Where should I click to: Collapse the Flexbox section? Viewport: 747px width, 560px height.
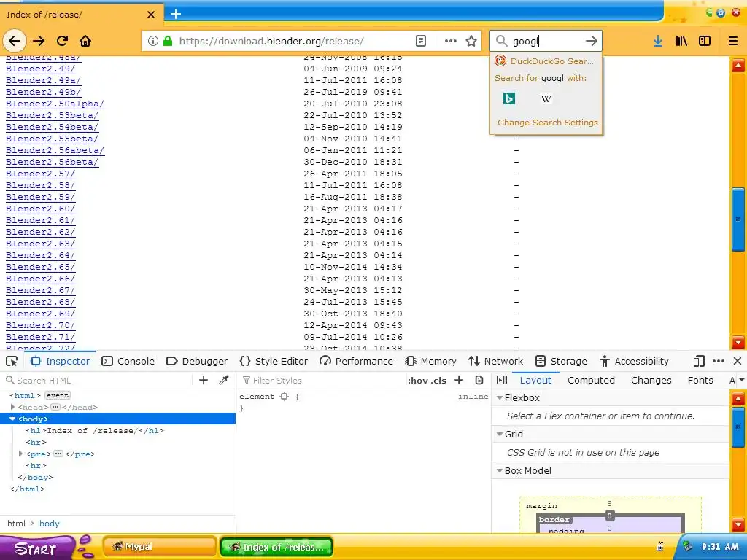(500, 397)
